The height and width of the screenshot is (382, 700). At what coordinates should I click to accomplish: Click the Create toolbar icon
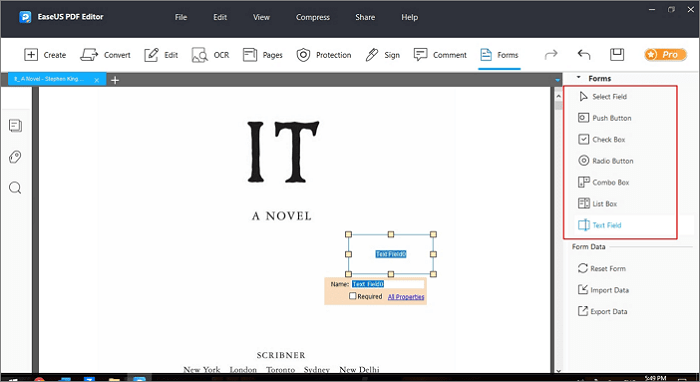point(45,55)
